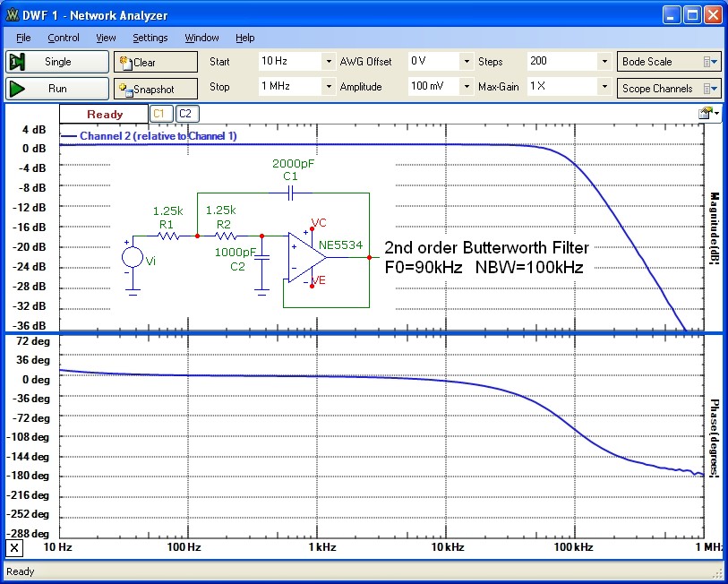This screenshot has width=728, height=584.
Task: Click the DWF application icon in title bar
Action: click(13, 15)
